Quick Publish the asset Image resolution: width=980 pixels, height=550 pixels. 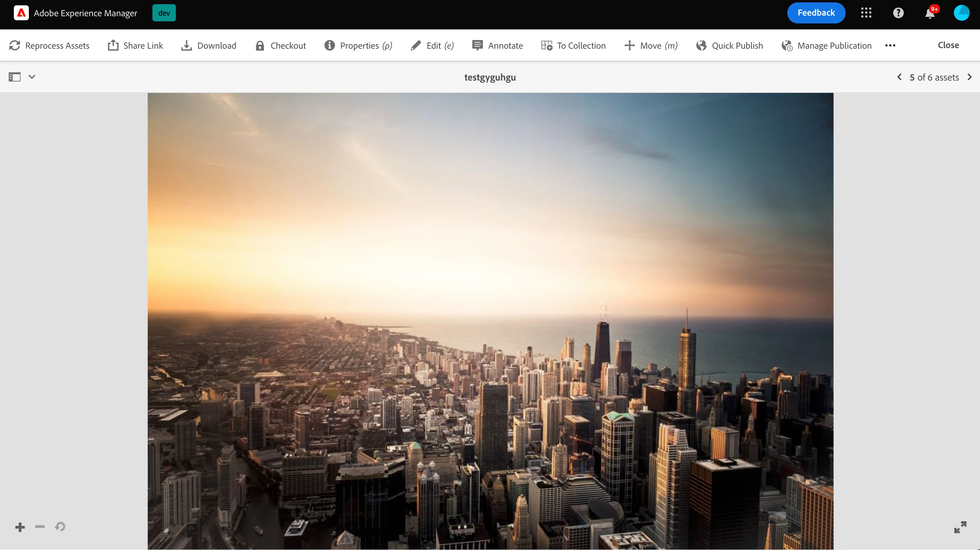tap(729, 46)
